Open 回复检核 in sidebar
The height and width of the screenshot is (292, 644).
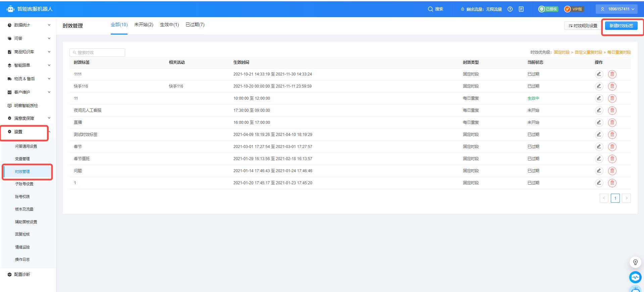[x=22, y=234]
